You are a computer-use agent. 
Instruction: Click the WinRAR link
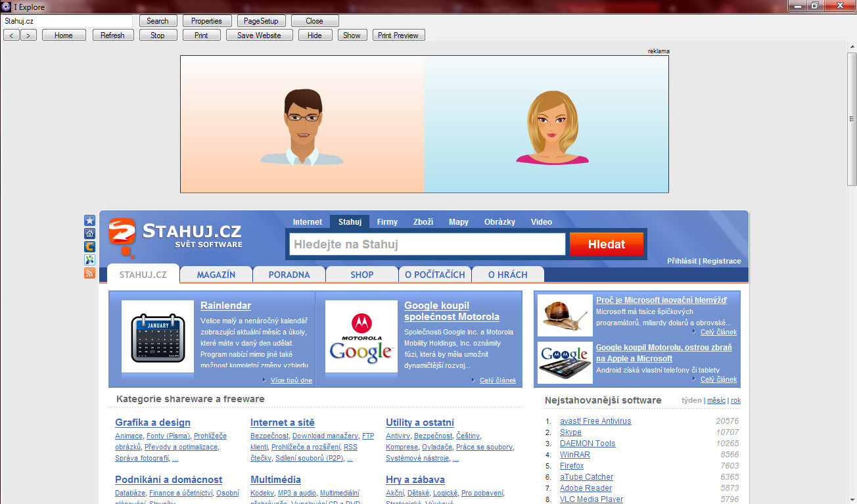click(575, 455)
